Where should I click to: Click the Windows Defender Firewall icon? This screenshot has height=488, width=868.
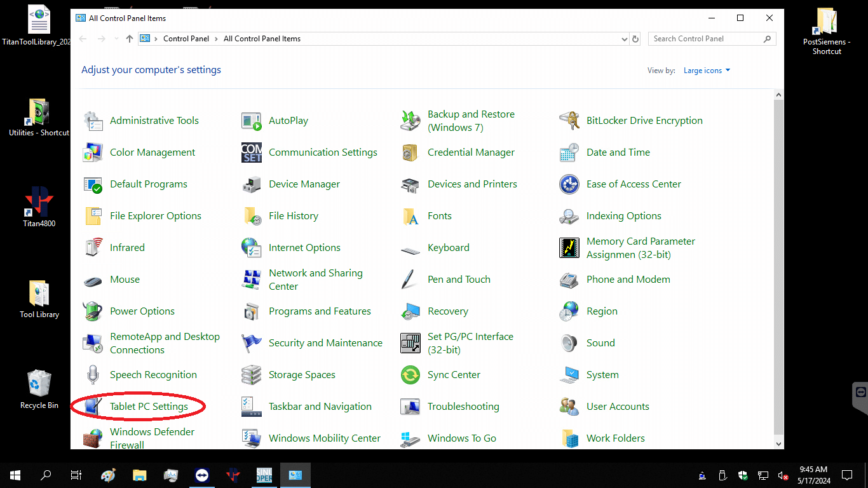click(93, 438)
